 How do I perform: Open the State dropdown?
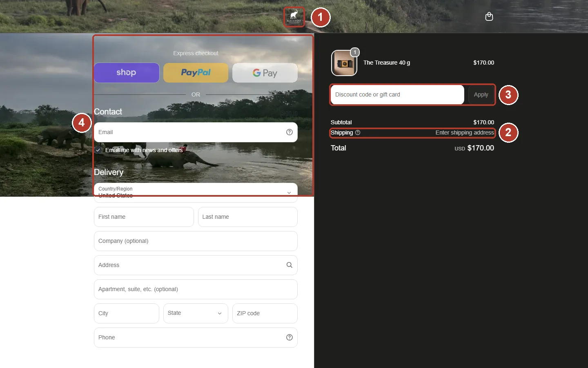click(196, 313)
